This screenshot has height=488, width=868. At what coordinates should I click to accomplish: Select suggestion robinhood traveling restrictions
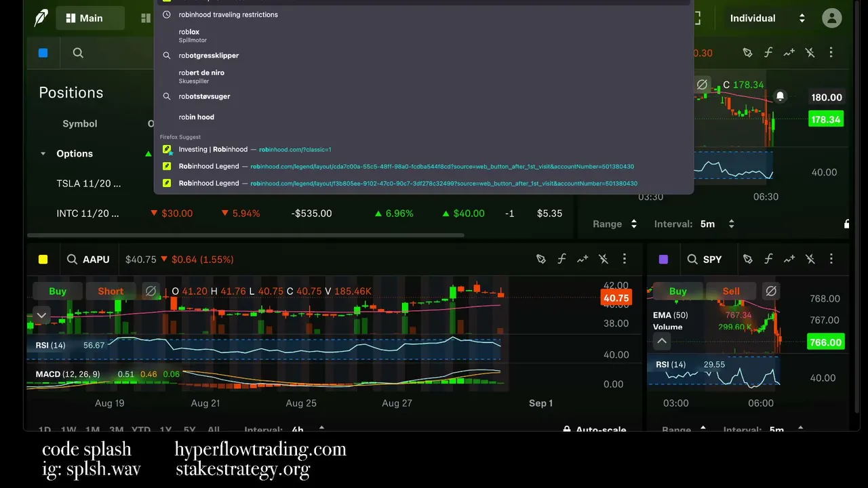click(424, 14)
